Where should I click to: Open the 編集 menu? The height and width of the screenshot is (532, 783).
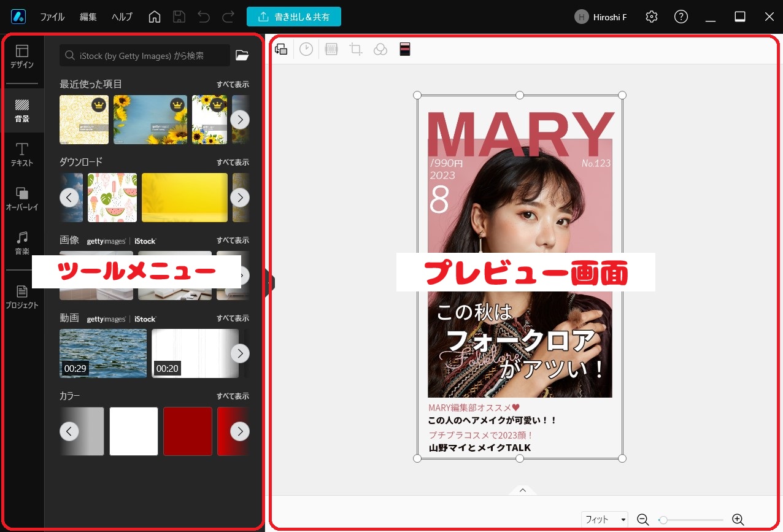[88, 17]
